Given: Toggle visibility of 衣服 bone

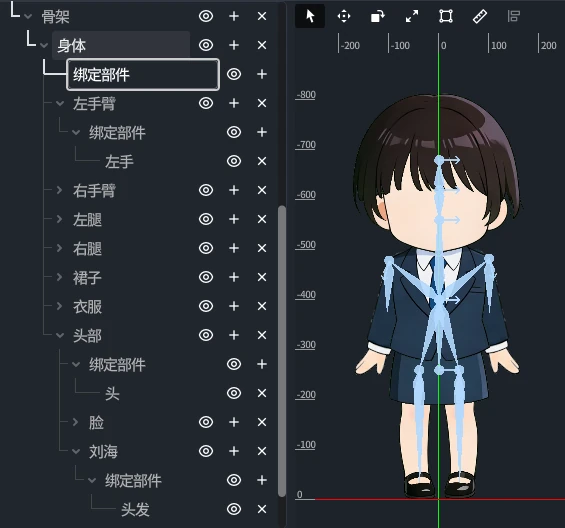Looking at the screenshot, I should 206,306.
